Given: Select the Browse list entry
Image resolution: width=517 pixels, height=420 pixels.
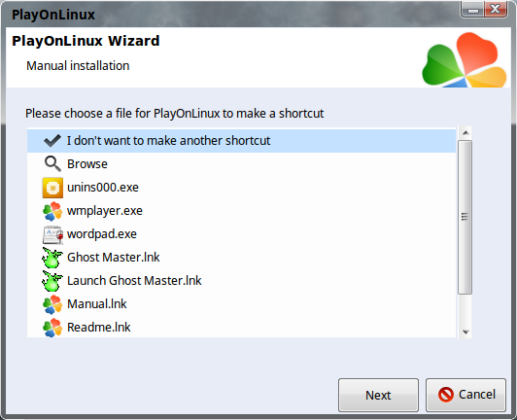Looking at the screenshot, I should 241,164.
